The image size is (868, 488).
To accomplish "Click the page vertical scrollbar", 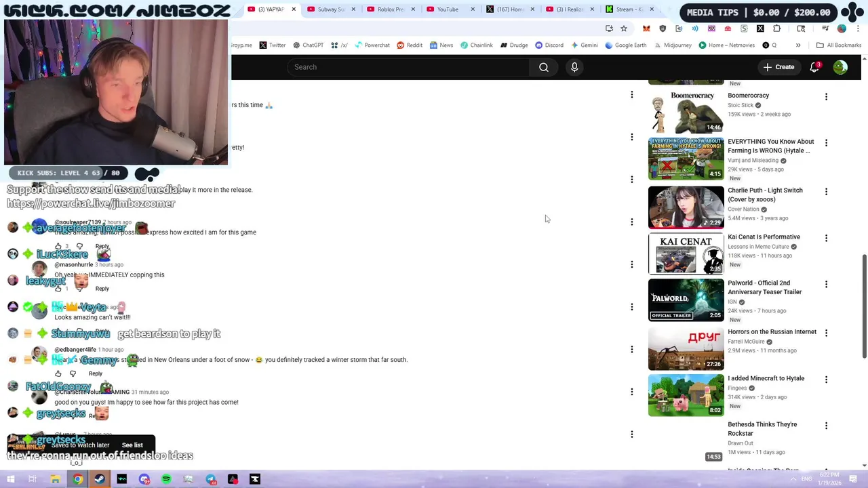I will click(x=864, y=305).
